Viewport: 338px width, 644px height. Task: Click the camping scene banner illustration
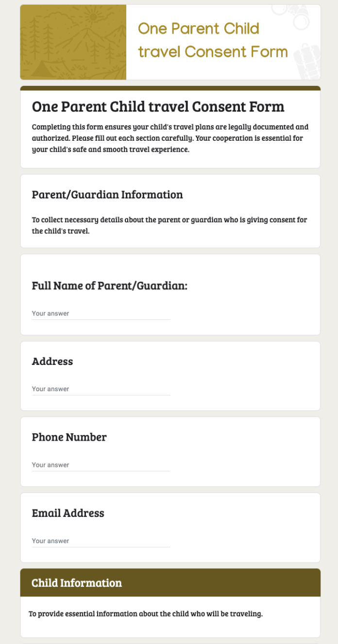coord(73,41)
